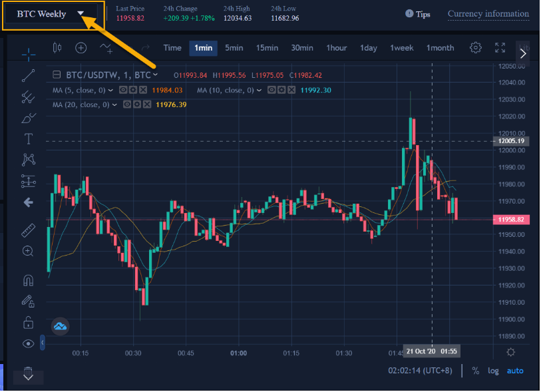The height and width of the screenshot is (392, 541).
Task: Open the Currency information link
Action: pyautogui.click(x=488, y=14)
